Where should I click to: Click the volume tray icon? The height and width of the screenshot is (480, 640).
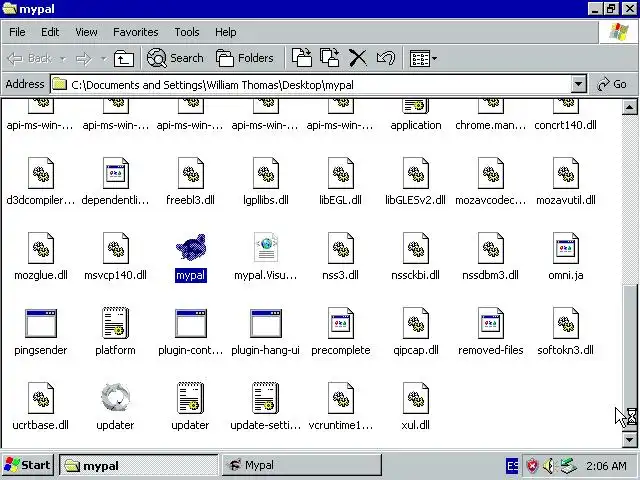click(x=550, y=466)
